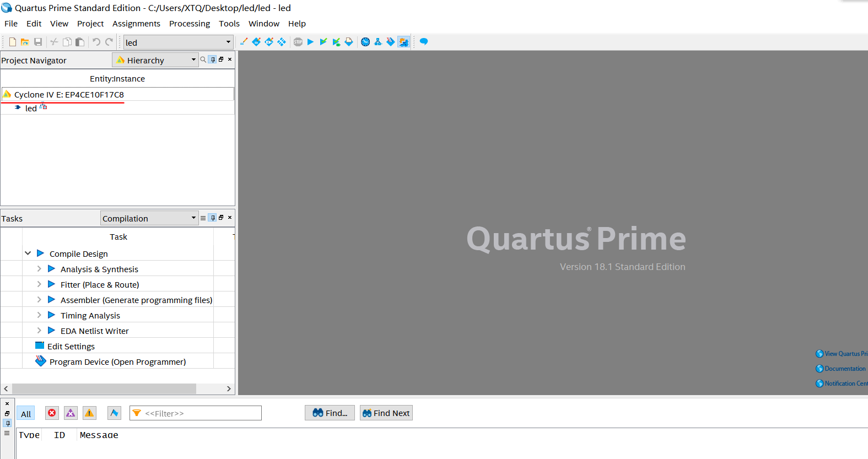868x459 pixels.
Task: Float the Project Navigator panel
Action: [x=221, y=60]
